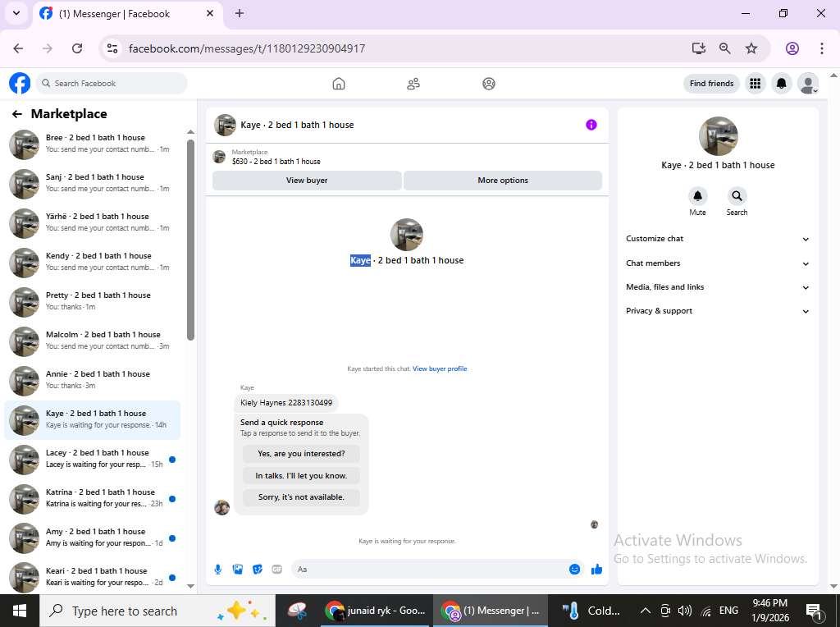
Task: Expand Chat members section
Action: [718, 263]
